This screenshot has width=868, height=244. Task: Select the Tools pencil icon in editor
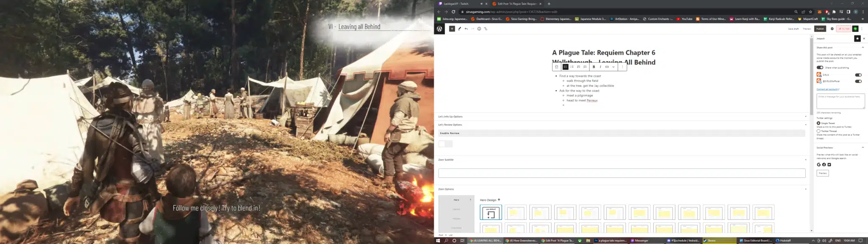pos(459,29)
